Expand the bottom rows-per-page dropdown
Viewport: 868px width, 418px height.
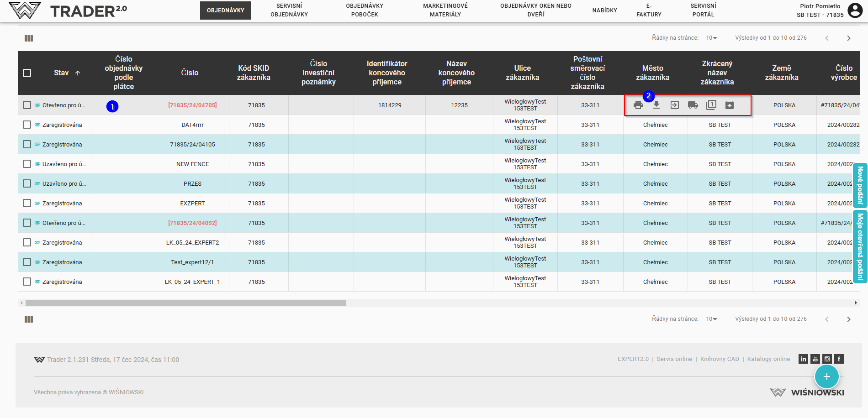(x=711, y=319)
